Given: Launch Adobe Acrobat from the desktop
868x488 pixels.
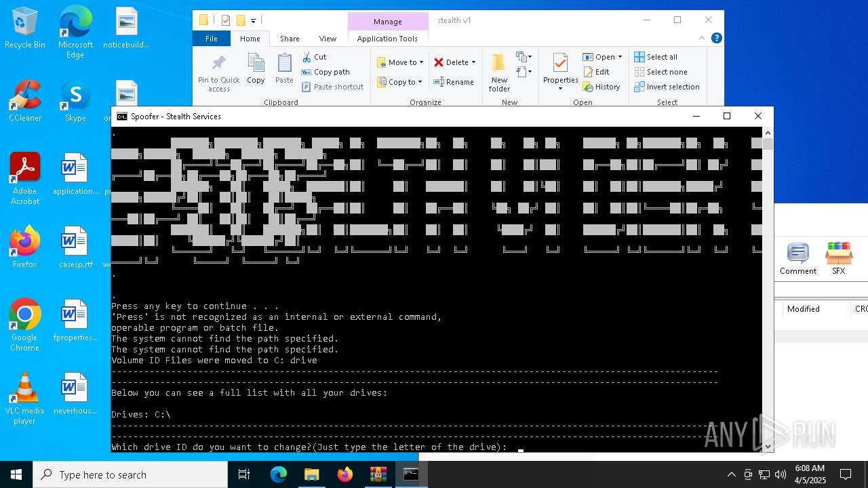Looking at the screenshot, I should click(25, 179).
